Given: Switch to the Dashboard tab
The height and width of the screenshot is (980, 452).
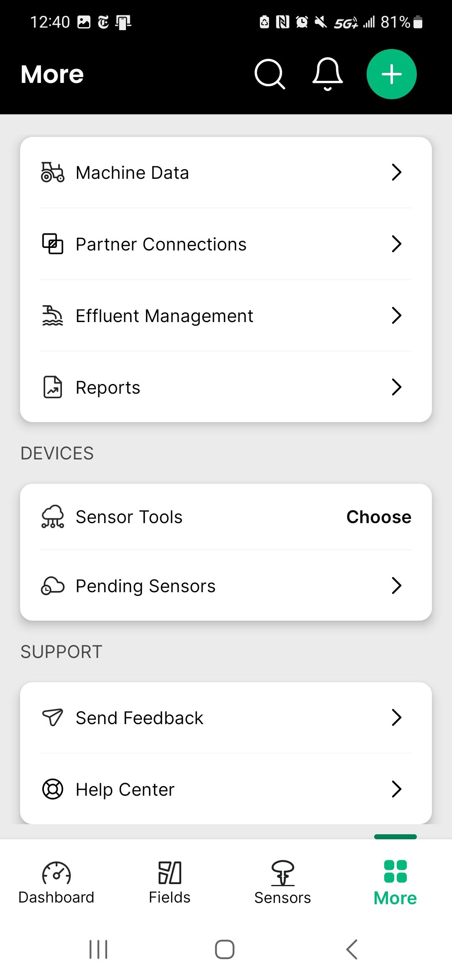Looking at the screenshot, I should [56, 882].
